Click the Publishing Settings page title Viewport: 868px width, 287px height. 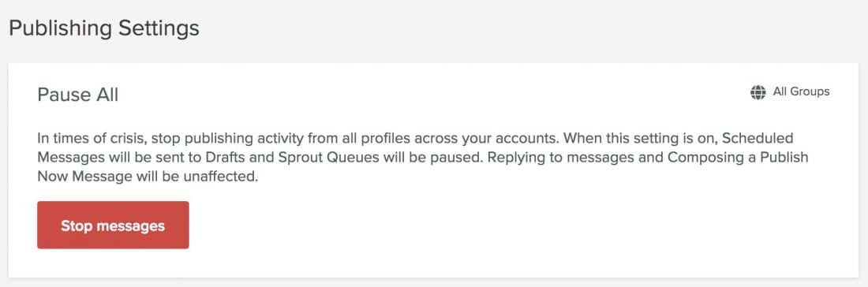point(104,28)
